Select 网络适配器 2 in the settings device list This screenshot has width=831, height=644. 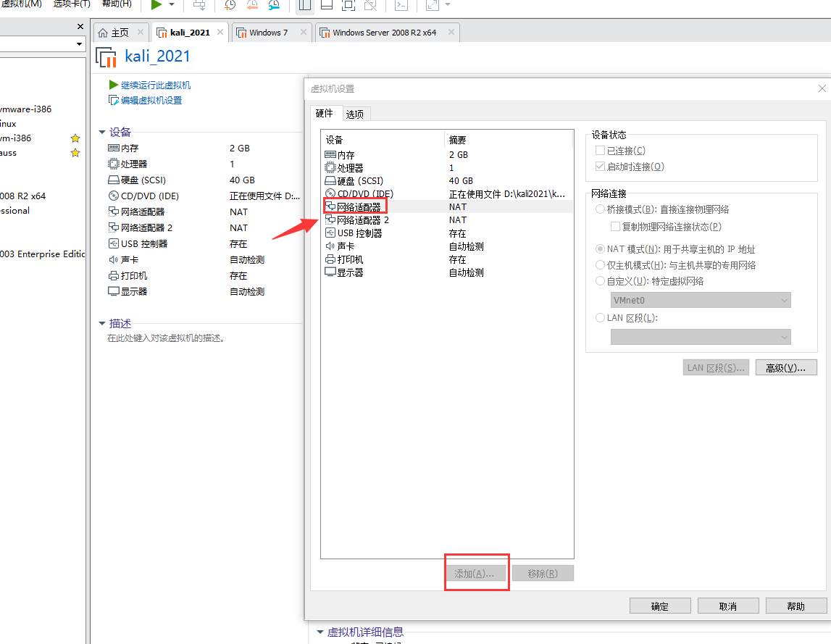click(447, 220)
